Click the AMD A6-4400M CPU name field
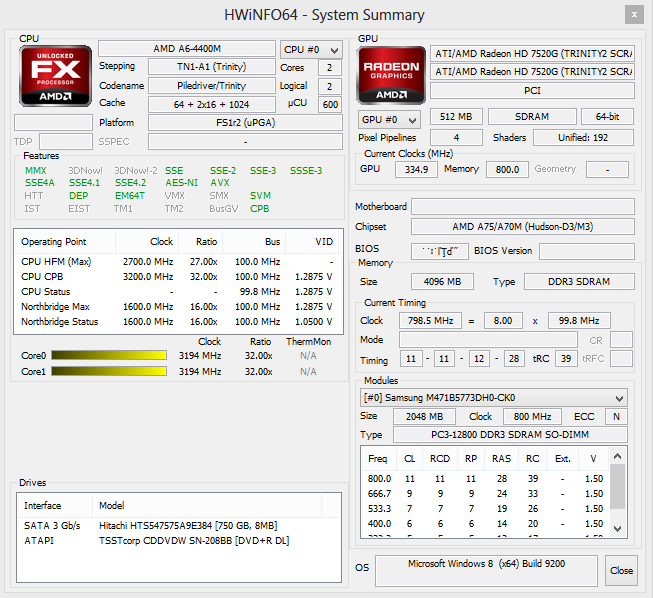This screenshot has height=598, width=653. coord(187,49)
